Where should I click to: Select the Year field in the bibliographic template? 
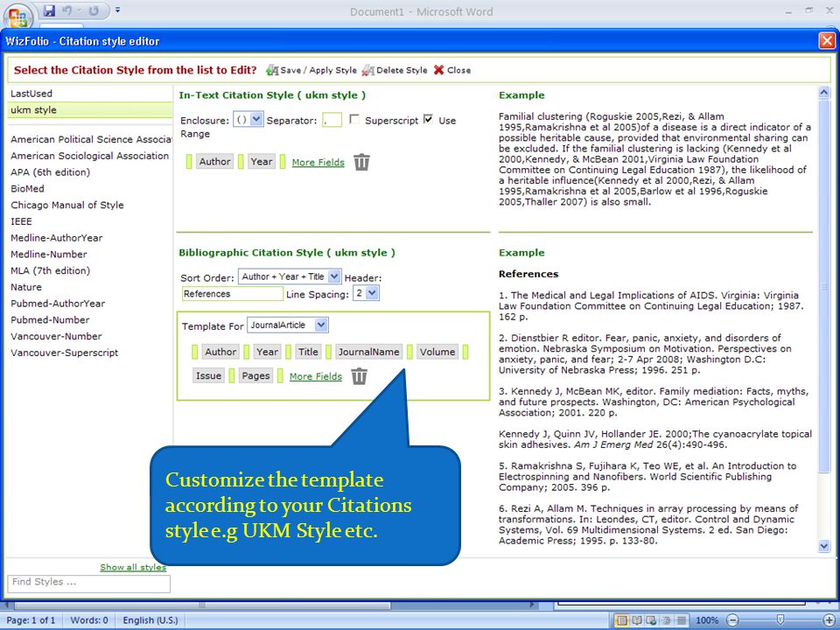[x=267, y=352]
